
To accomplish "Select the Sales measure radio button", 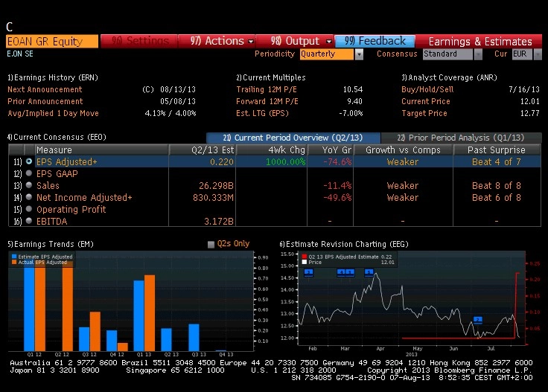I will [x=29, y=185].
